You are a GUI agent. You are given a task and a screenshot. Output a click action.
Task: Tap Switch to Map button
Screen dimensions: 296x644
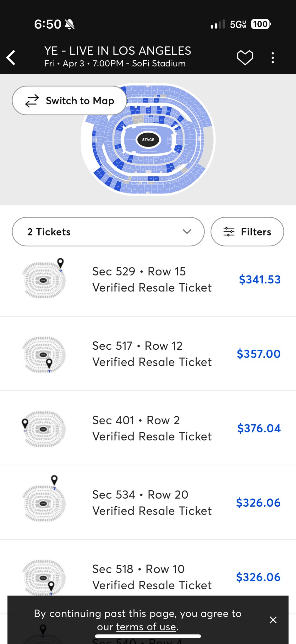(69, 101)
